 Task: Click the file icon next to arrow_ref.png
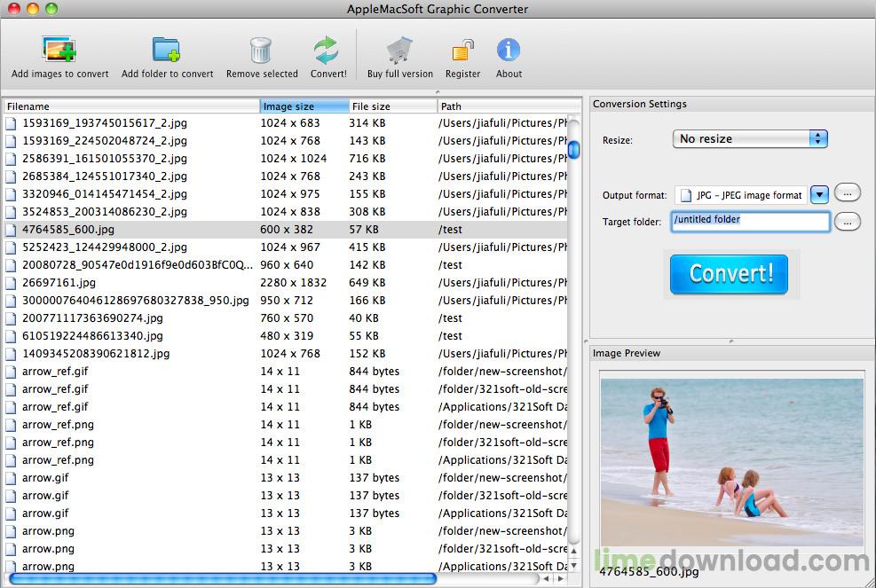(x=10, y=424)
